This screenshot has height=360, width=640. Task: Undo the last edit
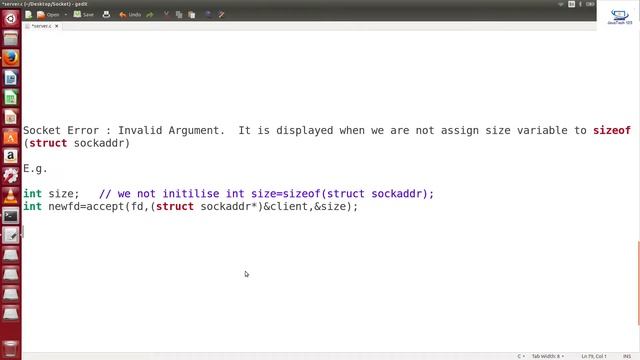pyautogui.click(x=130, y=15)
